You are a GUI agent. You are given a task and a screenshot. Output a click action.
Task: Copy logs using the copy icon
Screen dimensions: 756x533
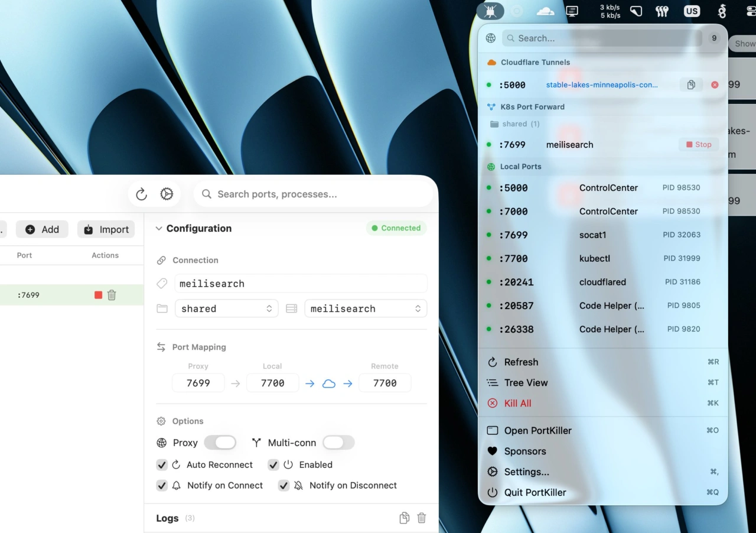coord(404,518)
